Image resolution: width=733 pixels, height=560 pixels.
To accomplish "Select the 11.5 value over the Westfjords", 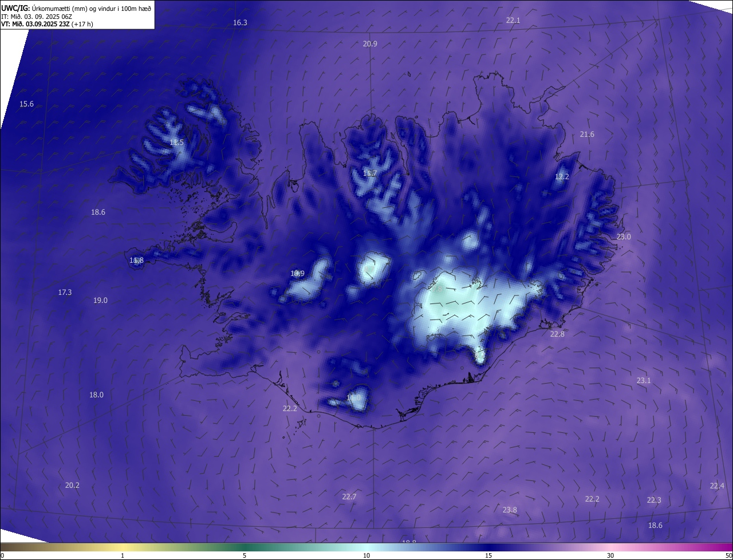I will (x=176, y=143).
